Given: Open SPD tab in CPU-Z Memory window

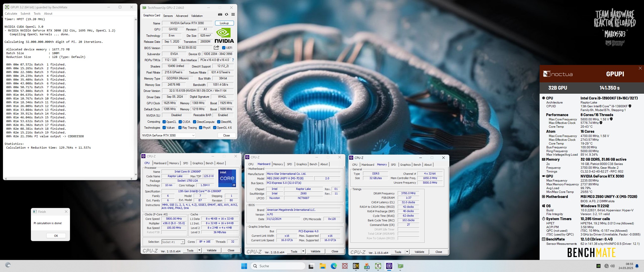Looking at the screenshot, I should tap(393, 165).
